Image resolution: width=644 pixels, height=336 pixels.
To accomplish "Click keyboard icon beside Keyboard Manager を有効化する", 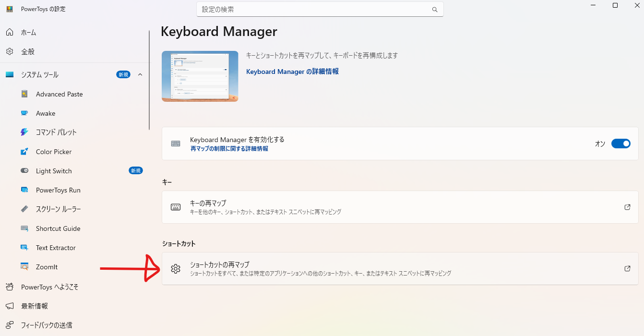I will 176,144.
